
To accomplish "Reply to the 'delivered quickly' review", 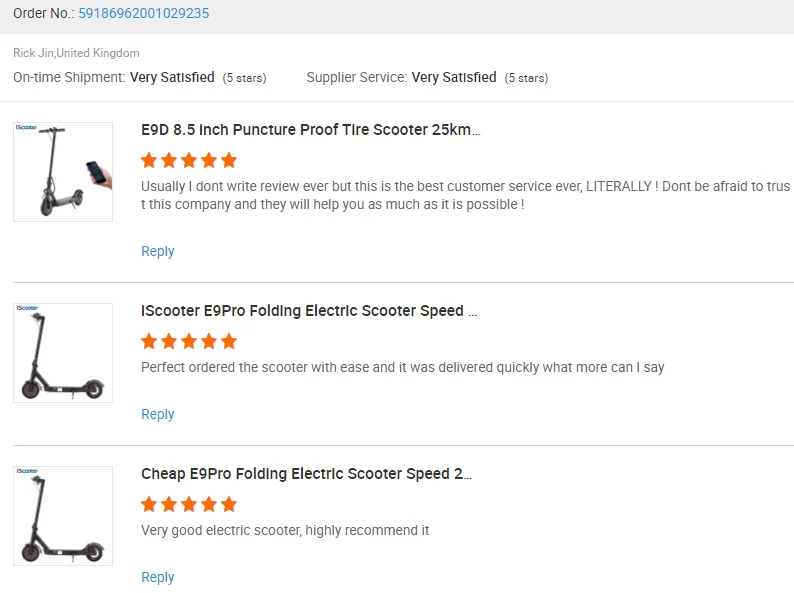I will tap(157, 414).
